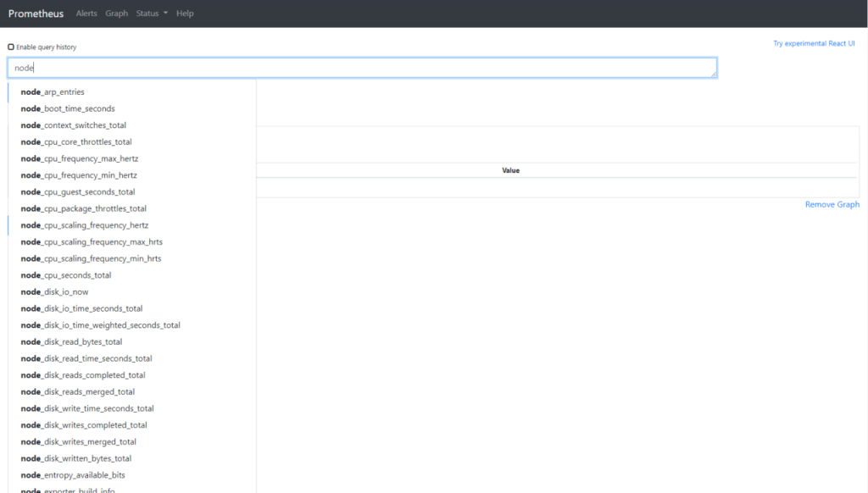This screenshot has width=868, height=493.
Task: Select node_cpu_frequency_max_hertz entry
Action: (x=132, y=158)
